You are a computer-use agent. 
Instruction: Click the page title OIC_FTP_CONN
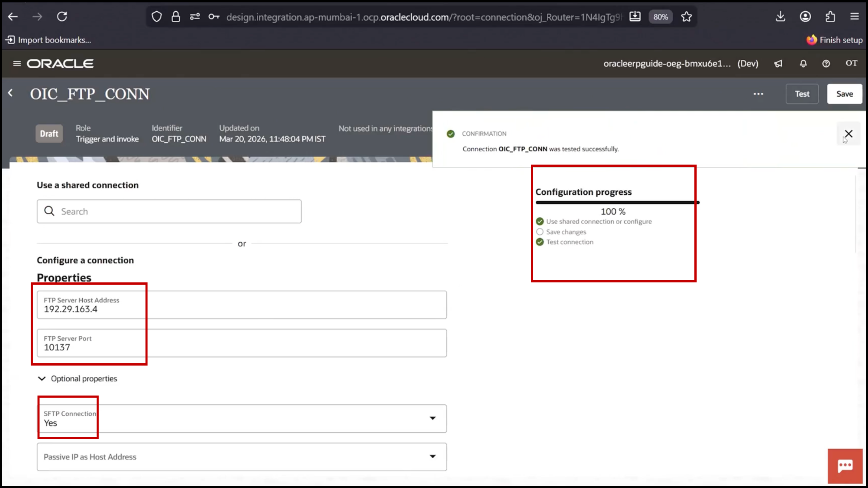(x=90, y=94)
